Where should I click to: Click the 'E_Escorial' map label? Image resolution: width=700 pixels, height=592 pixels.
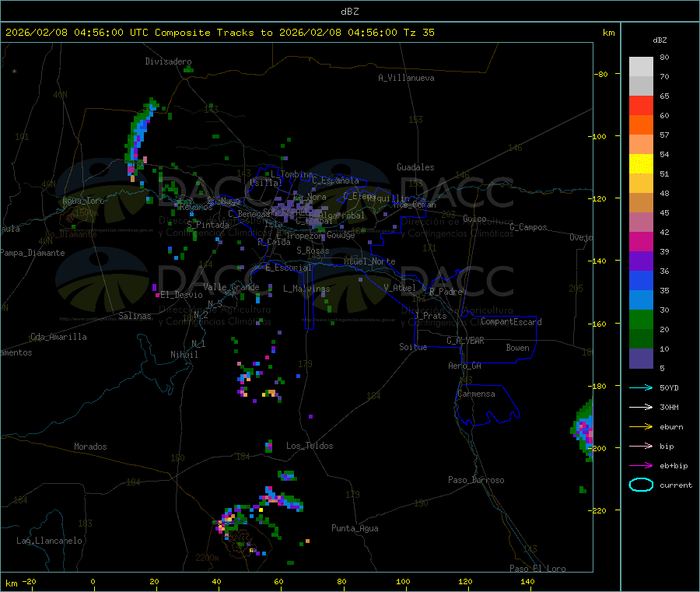tap(289, 268)
